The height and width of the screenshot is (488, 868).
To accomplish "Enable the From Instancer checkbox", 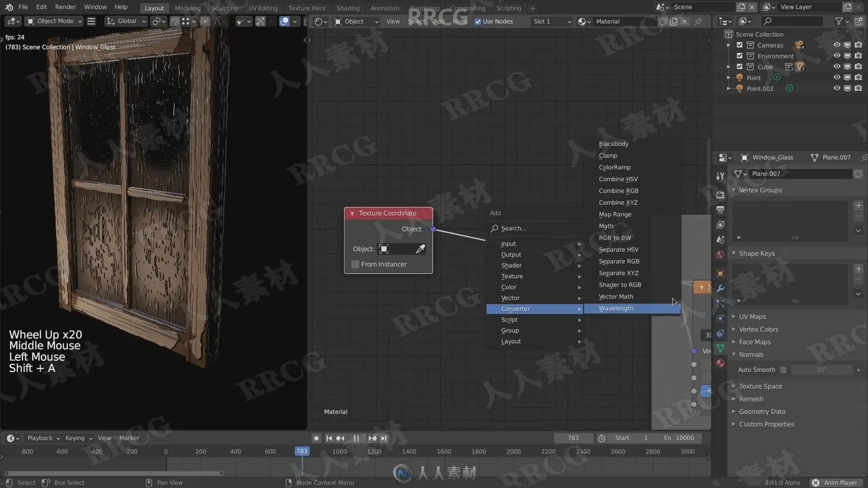I will pyautogui.click(x=355, y=264).
